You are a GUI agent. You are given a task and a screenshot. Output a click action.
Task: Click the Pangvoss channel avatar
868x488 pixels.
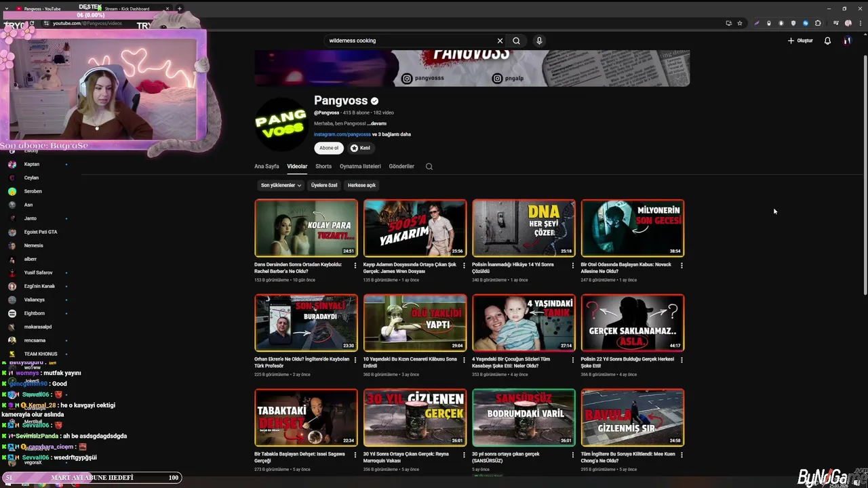pos(280,124)
